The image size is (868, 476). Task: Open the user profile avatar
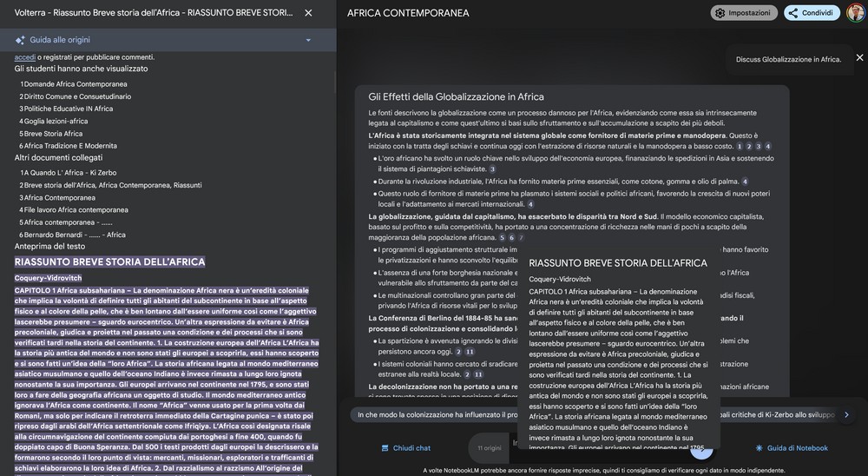pos(855,13)
